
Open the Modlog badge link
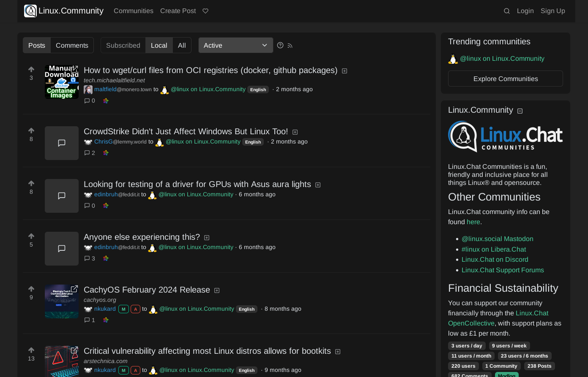point(507,375)
